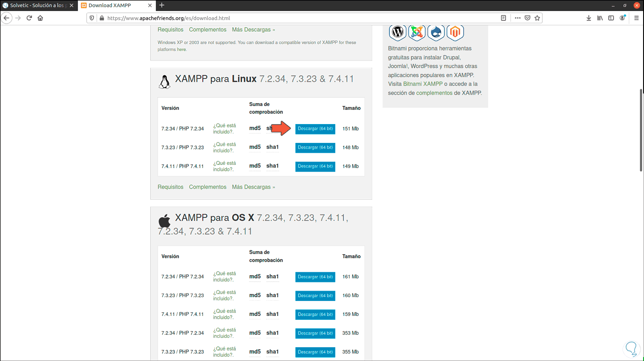644x361 pixels.
Task: Open sha1 checksum for Linux 7.4.11
Action: (273, 166)
